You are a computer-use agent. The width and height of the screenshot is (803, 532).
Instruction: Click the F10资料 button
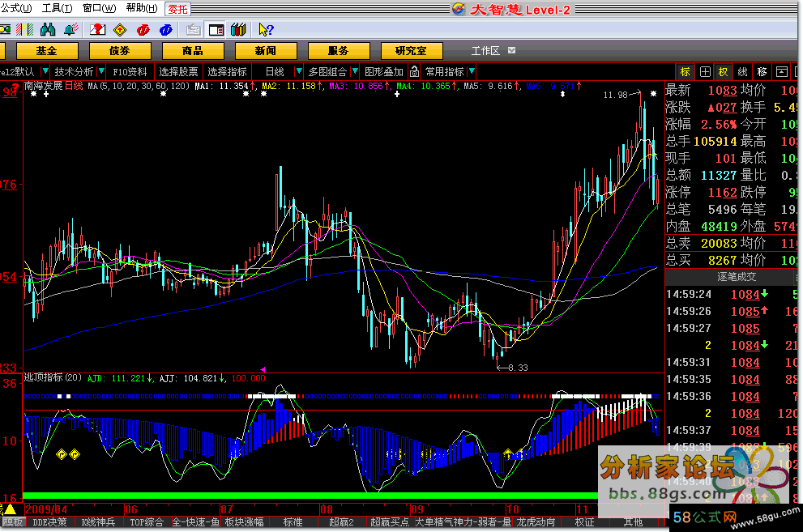coord(130,71)
